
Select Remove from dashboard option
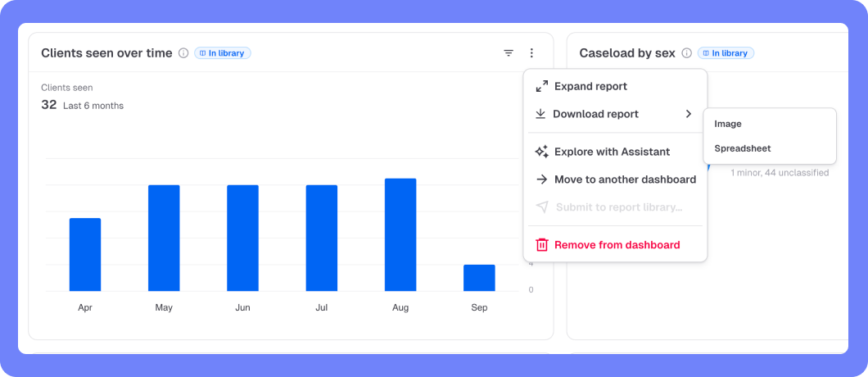(615, 245)
